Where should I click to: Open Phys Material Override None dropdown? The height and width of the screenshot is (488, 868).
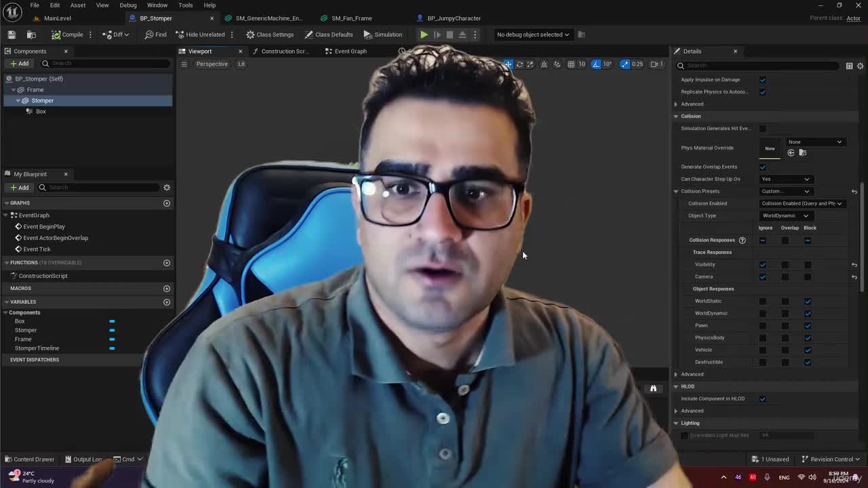pyautogui.click(x=814, y=142)
